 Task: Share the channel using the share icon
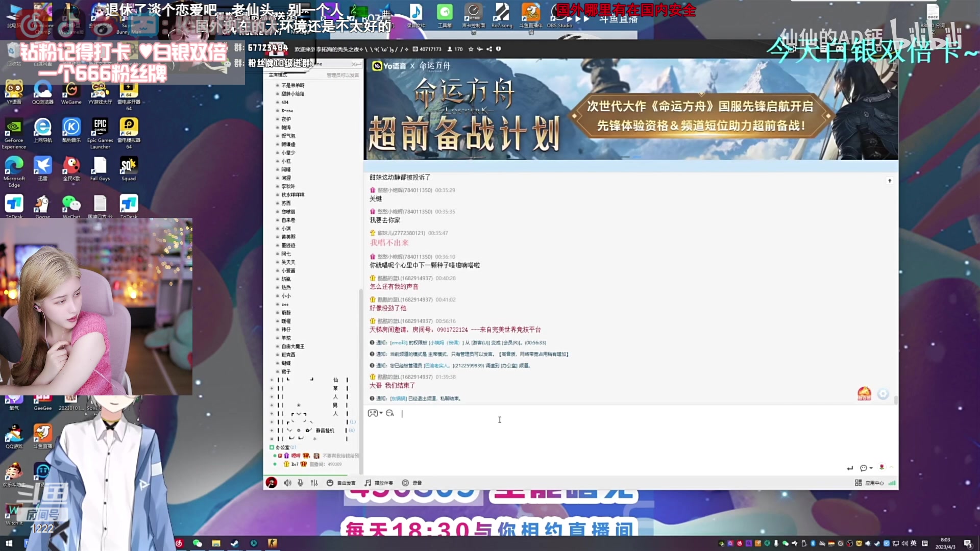pyautogui.click(x=489, y=49)
